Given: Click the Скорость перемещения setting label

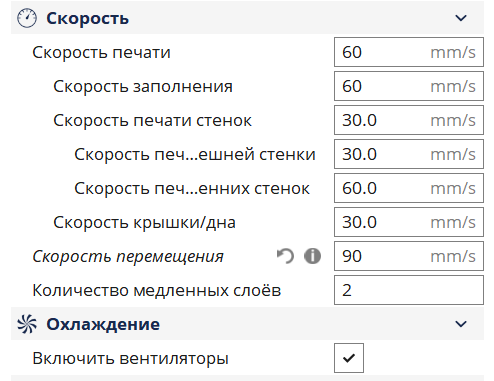Looking at the screenshot, I should pos(128,257).
